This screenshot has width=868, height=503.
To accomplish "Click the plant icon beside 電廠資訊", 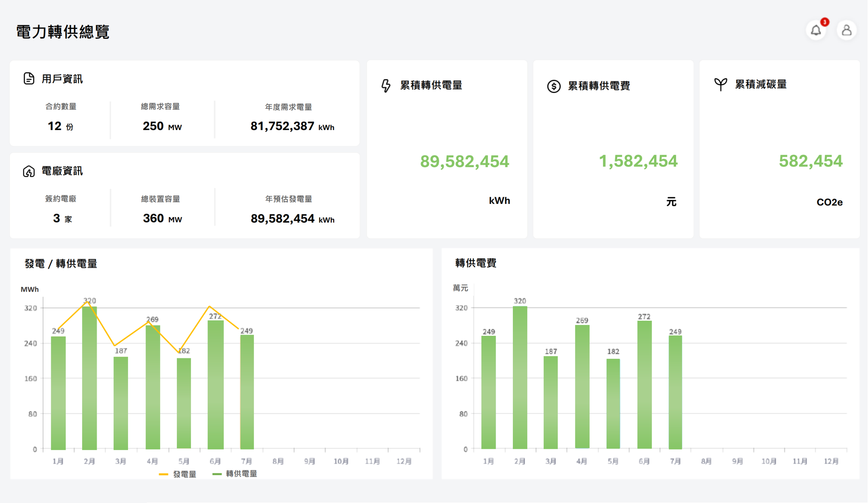I will 29,171.
